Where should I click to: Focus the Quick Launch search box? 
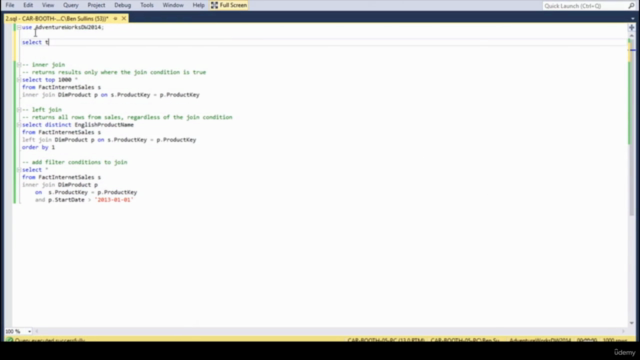click(584, 6)
